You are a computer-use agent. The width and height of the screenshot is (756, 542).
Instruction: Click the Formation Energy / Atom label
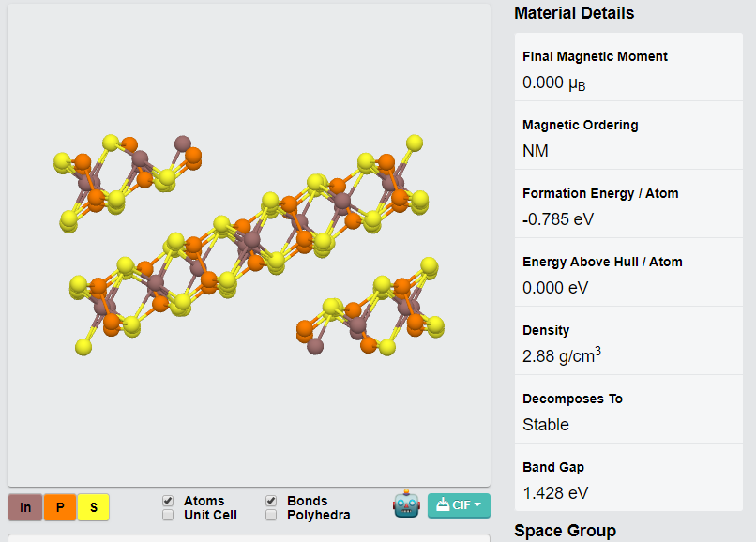(x=600, y=193)
